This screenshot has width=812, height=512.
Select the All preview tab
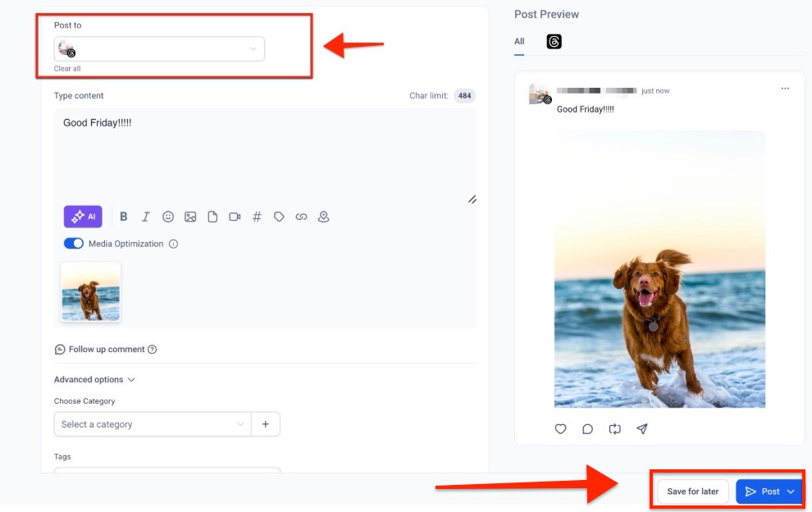[519, 42]
